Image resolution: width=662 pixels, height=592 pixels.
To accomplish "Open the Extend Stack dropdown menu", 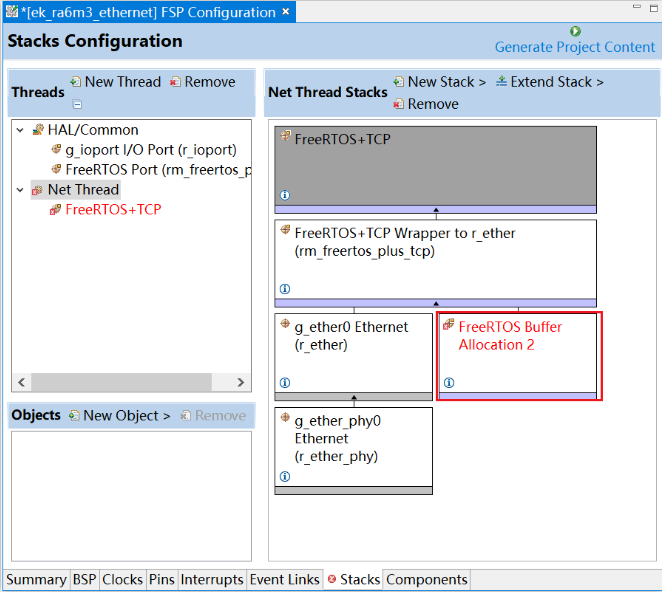I will 550,82.
